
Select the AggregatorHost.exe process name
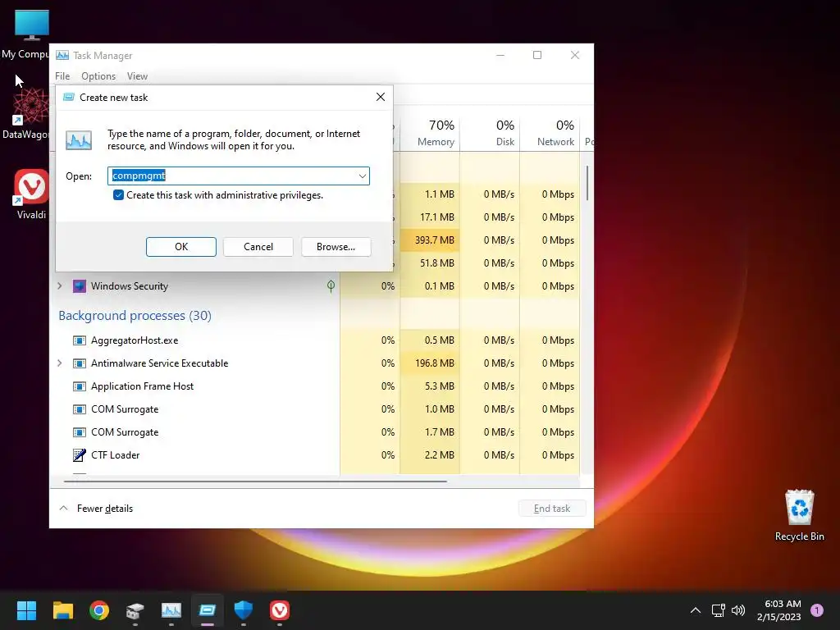[135, 340]
